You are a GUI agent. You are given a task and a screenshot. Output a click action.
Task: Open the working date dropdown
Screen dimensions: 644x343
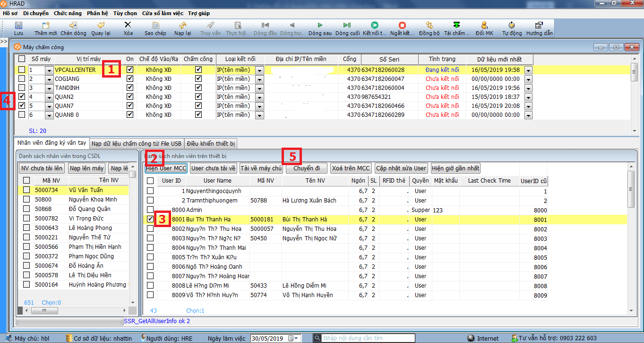tap(297, 338)
